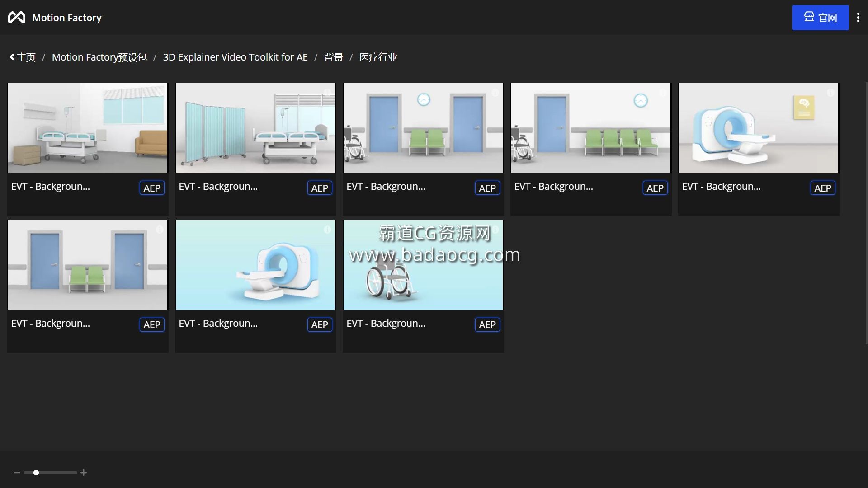
Task: Select MRI scanner room with yellow poster thumbnail
Action: tap(759, 128)
